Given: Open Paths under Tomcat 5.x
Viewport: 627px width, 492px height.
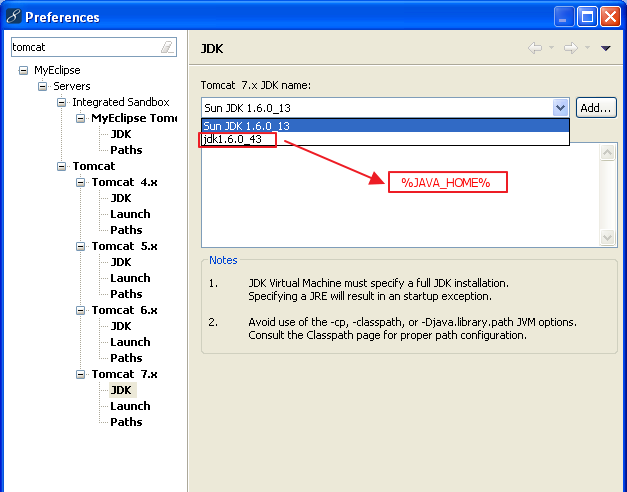Looking at the screenshot, I should [126, 294].
